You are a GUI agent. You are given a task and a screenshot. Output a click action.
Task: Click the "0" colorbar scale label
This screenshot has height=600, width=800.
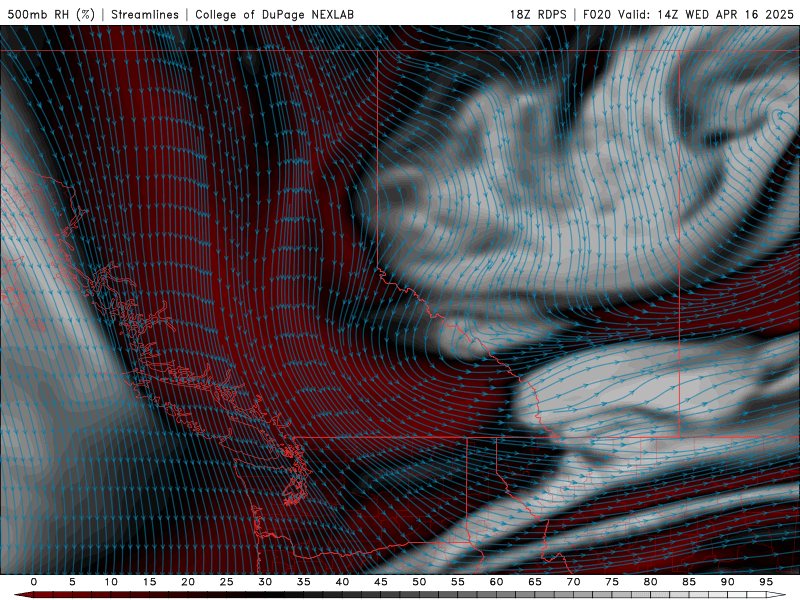34,582
